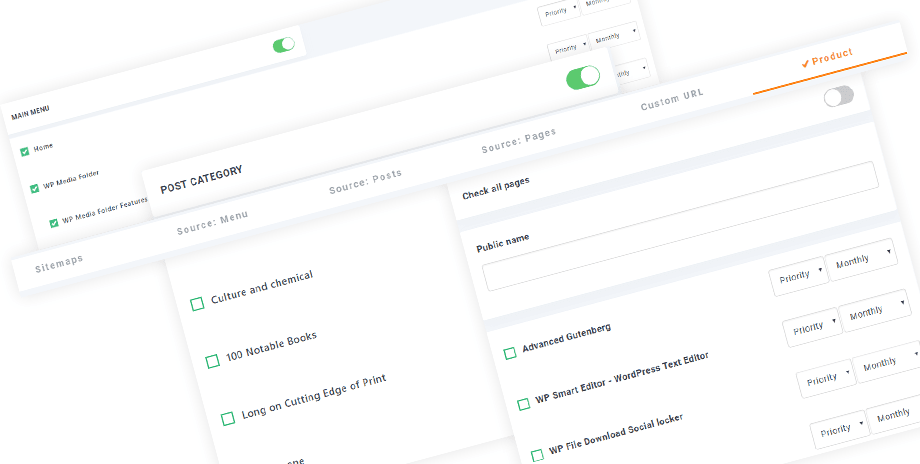The height and width of the screenshot is (464, 920).
Task: Select the Source: Pages tab
Action: [519, 141]
